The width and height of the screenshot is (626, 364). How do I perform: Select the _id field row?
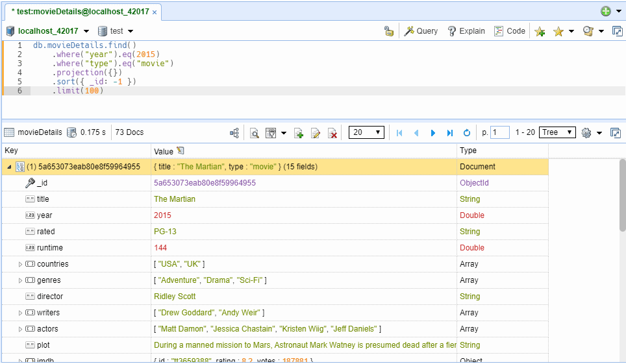coord(275,183)
